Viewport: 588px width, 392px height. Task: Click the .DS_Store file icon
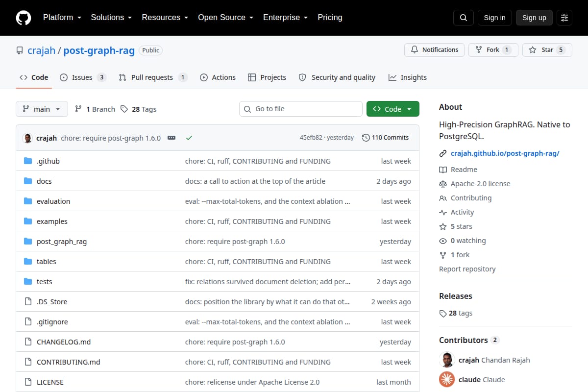tap(28, 302)
